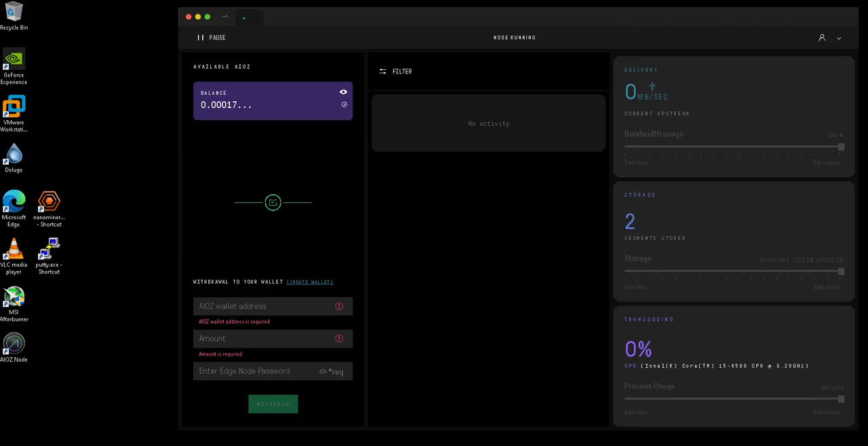The width and height of the screenshot is (868, 446).
Task: Click the wallet address error warning icon
Action: tap(339, 306)
